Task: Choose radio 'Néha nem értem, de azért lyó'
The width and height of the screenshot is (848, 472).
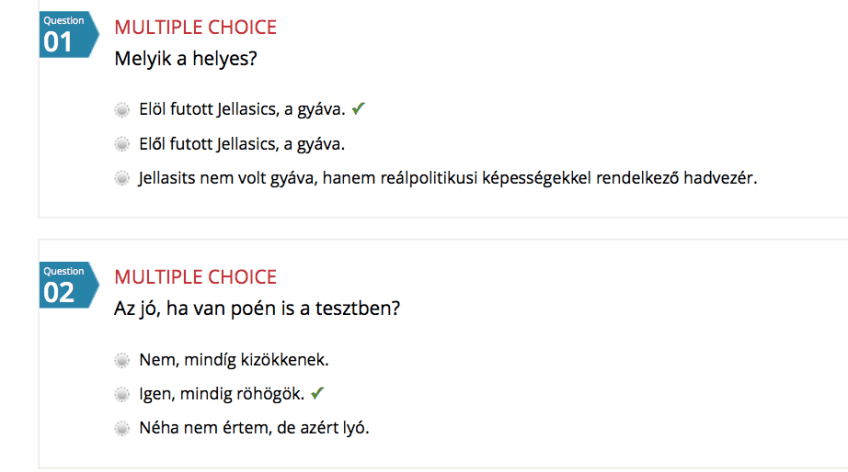Action: (x=122, y=429)
